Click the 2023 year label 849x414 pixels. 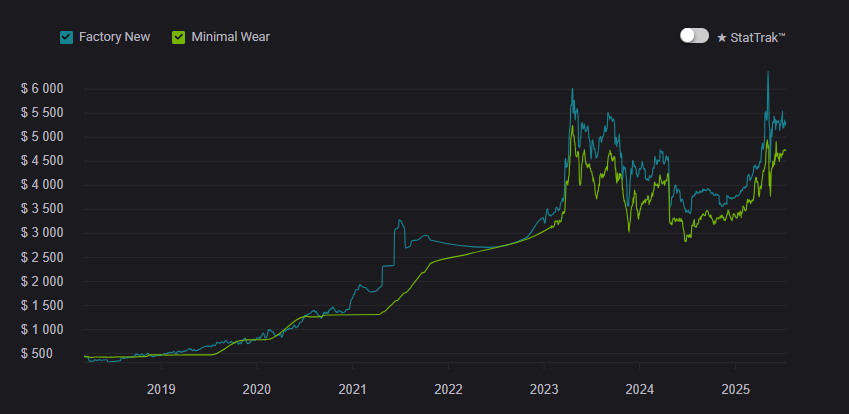tap(544, 389)
